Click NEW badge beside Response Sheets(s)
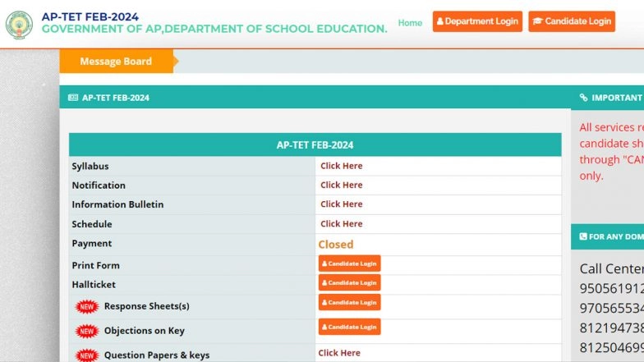Image resolution: width=644 pixels, height=362 pixels. pos(87,307)
